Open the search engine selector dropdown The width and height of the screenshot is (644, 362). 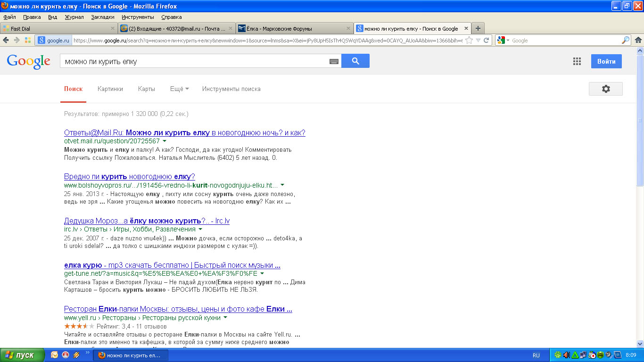pyautogui.click(x=504, y=41)
